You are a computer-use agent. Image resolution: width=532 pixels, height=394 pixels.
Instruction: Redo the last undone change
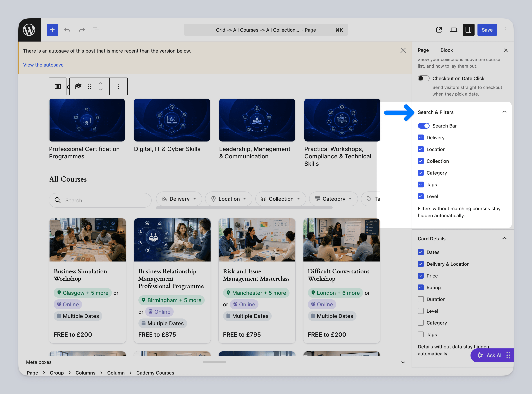tap(82, 30)
